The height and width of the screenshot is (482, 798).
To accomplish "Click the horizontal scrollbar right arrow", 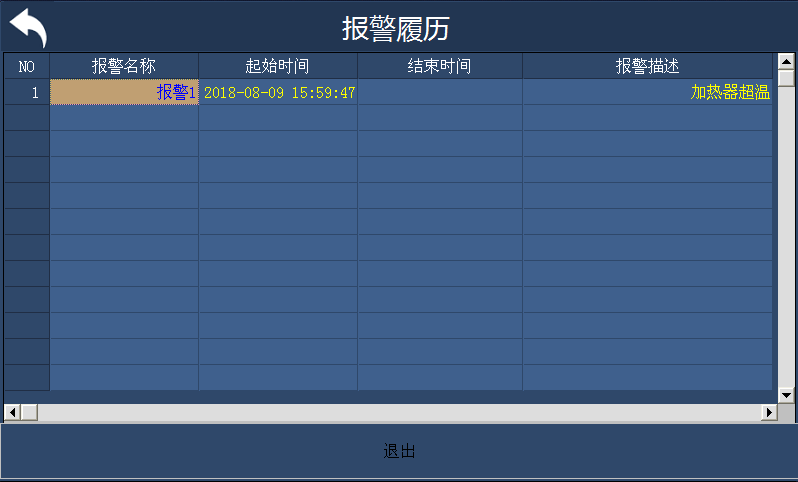I will (x=769, y=412).
